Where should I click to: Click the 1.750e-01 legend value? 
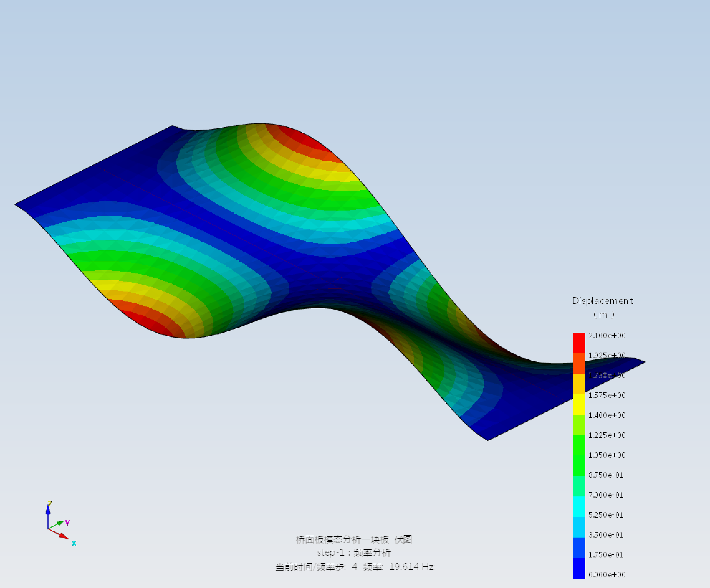tap(606, 555)
